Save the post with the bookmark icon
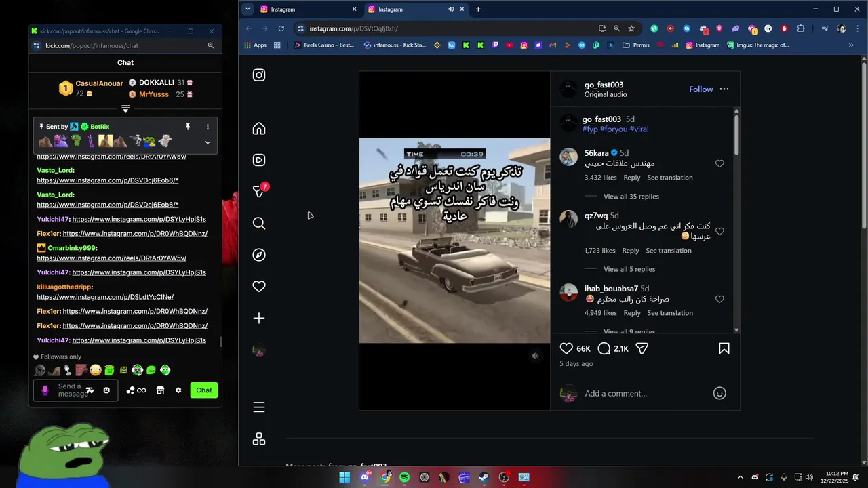Screen dimensions: 868x488 (x=724, y=348)
